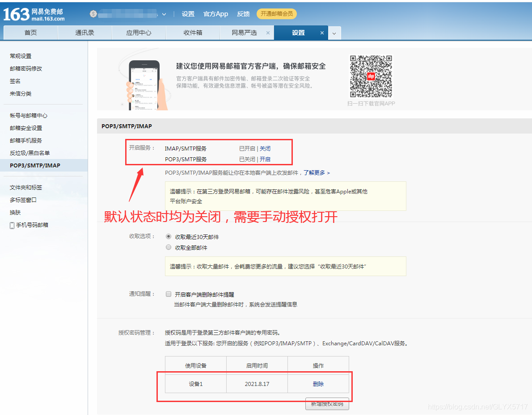The image size is (532, 415).
Task: Click the QR code for official app
Action: (x=371, y=76)
